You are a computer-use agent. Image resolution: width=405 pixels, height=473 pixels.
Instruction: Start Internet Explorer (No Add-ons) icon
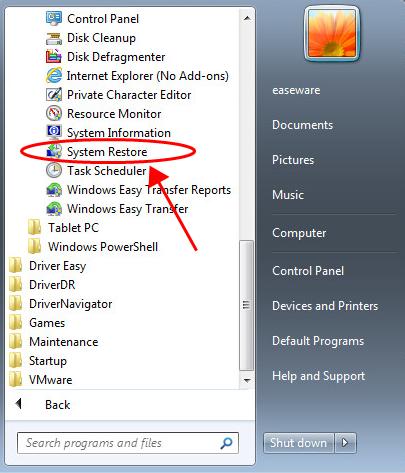(x=54, y=76)
